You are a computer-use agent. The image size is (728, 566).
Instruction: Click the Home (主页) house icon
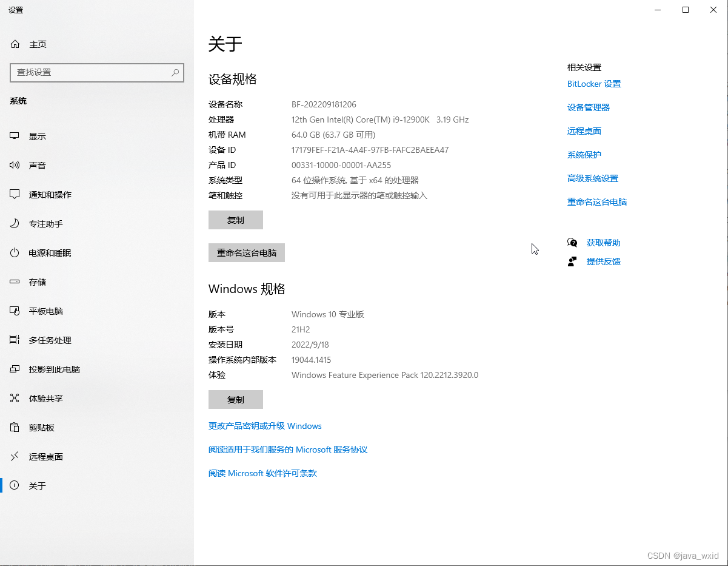click(15, 44)
